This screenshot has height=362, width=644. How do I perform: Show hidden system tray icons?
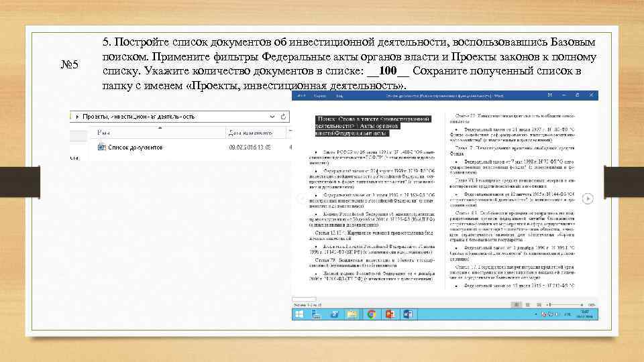click(x=535, y=314)
